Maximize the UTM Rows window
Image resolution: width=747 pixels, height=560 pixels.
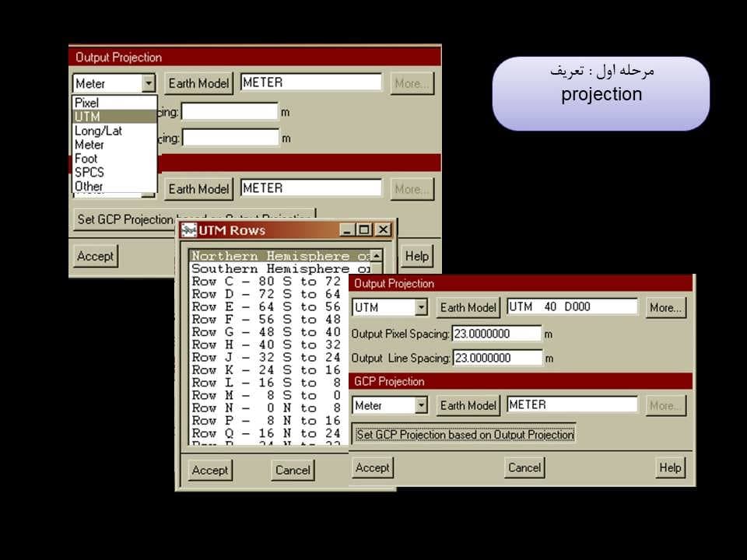[364, 230]
